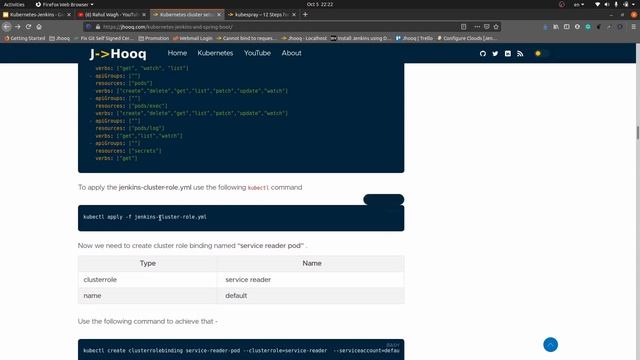Click the 'service reader' table cell

click(x=311, y=280)
